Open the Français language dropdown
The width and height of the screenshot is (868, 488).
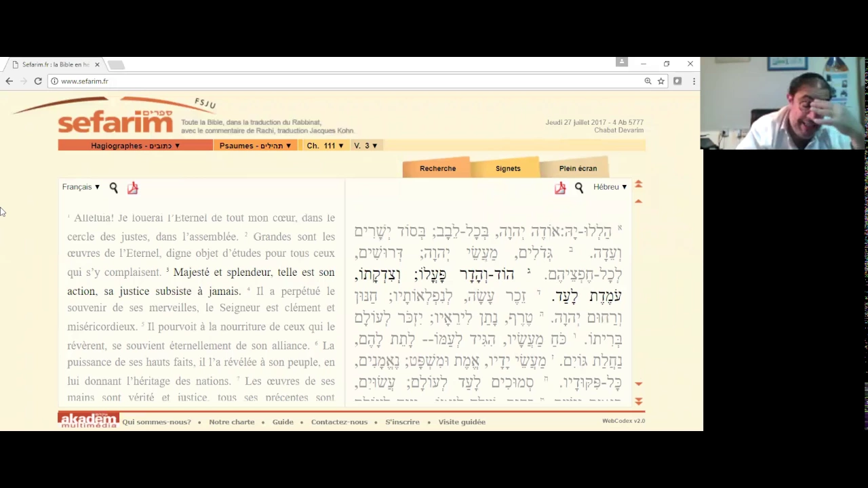pos(81,187)
